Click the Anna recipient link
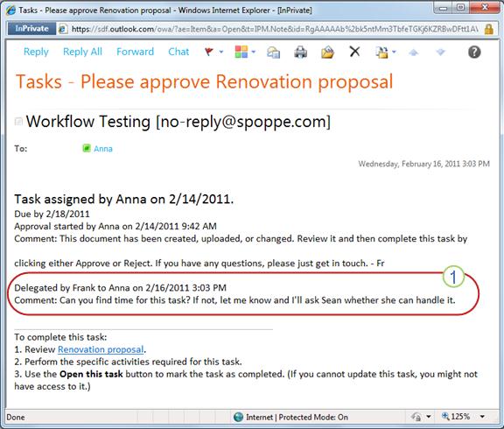 (x=103, y=149)
